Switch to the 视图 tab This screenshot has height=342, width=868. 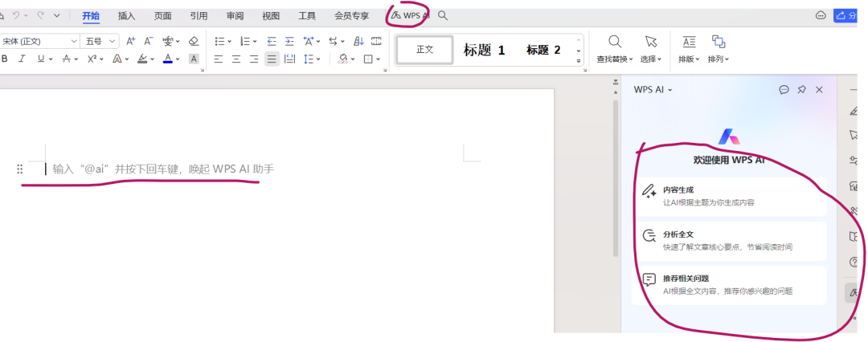[271, 15]
